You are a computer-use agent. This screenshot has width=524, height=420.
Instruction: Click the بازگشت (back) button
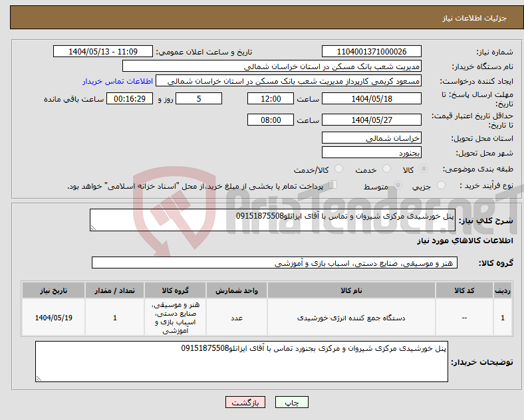point(245,402)
